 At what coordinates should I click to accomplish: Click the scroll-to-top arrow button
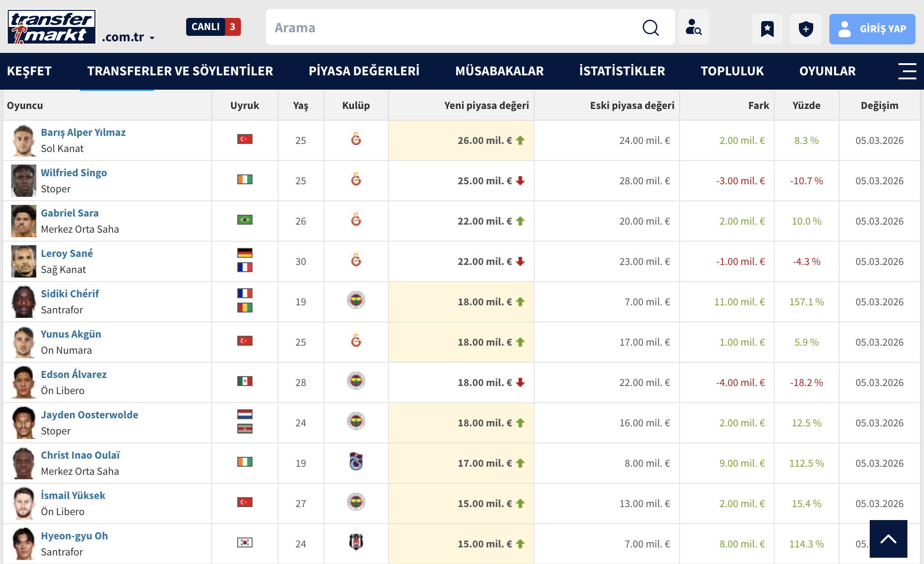coord(888,538)
